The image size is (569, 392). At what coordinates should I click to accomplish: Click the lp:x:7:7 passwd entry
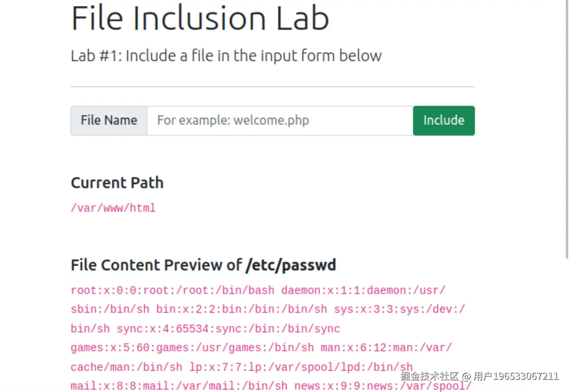coord(301,367)
